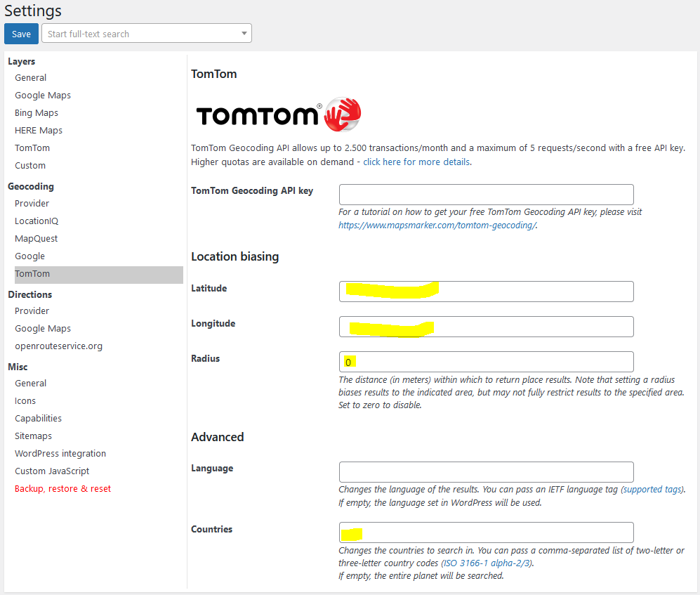Focus the Longitude input field
The height and width of the screenshot is (595, 700).
(x=486, y=327)
